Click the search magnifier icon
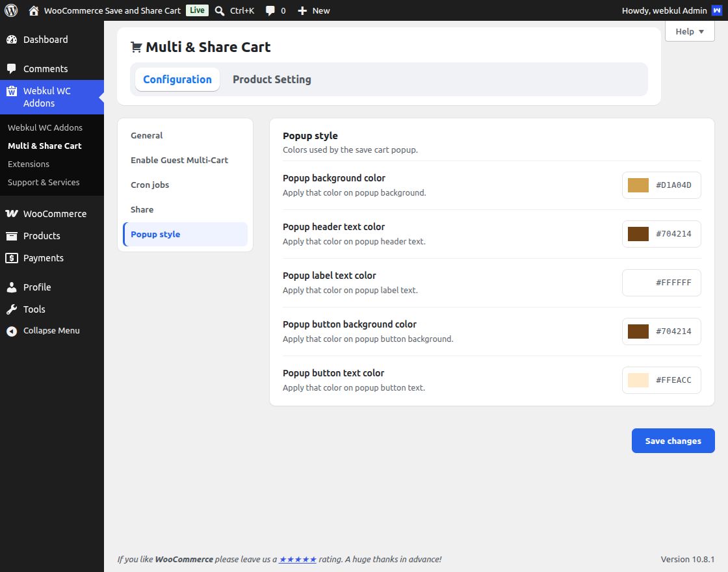 (220, 10)
